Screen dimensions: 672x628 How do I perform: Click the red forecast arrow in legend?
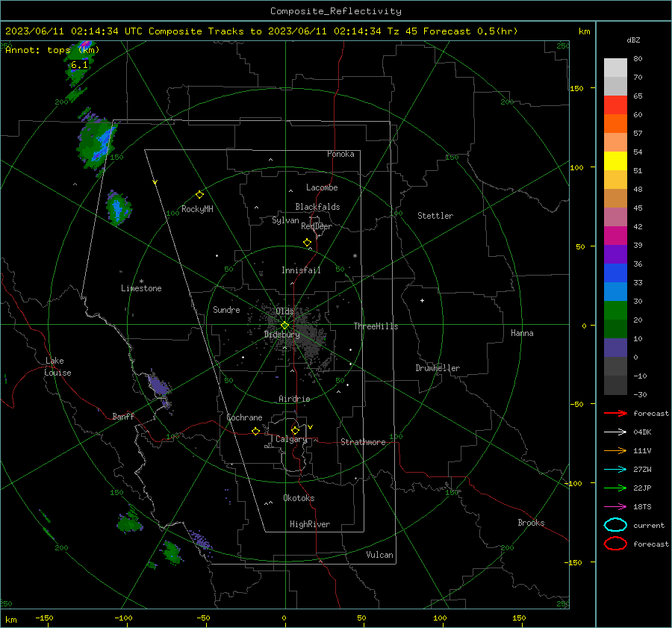pyautogui.click(x=615, y=413)
